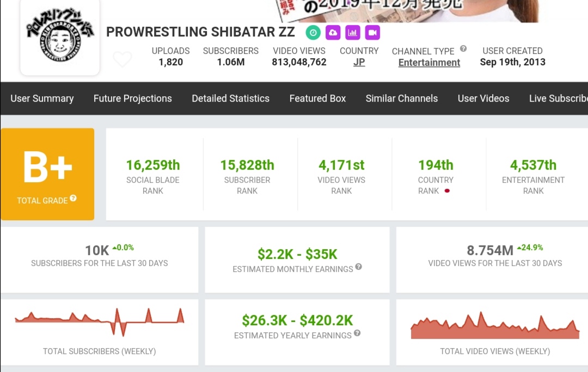Select the Sep 19th, 2013 creation date
The width and height of the screenshot is (588, 372).
[x=513, y=62]
